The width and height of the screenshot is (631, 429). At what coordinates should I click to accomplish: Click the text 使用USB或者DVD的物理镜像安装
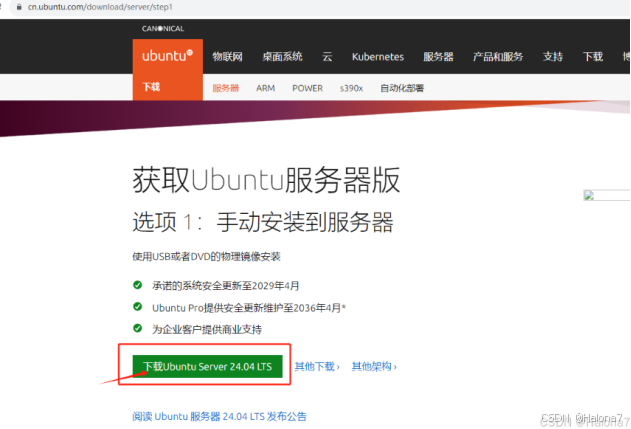click(206, 256)
